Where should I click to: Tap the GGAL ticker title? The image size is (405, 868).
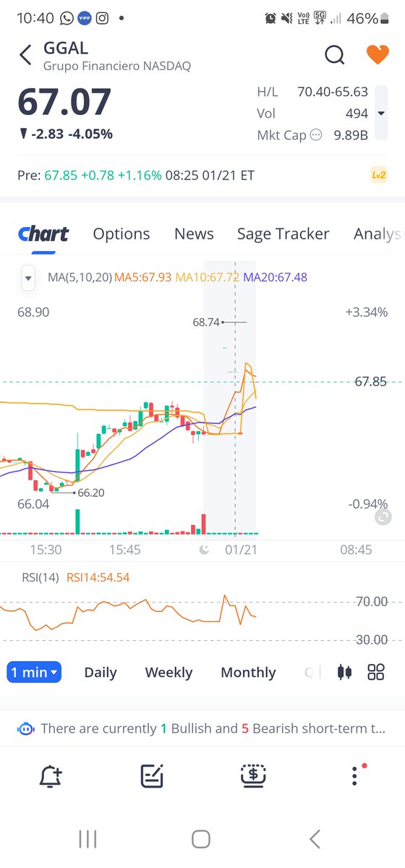click(x=66, y=48)
